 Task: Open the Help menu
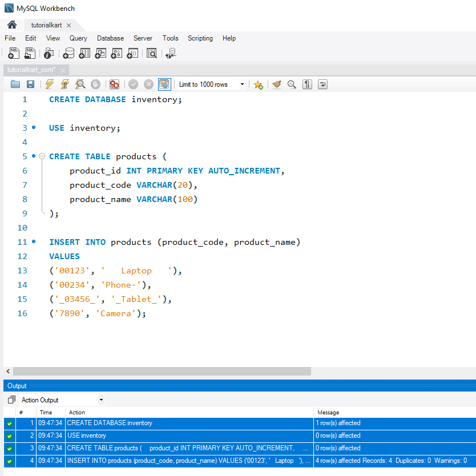tap(229, 38)
